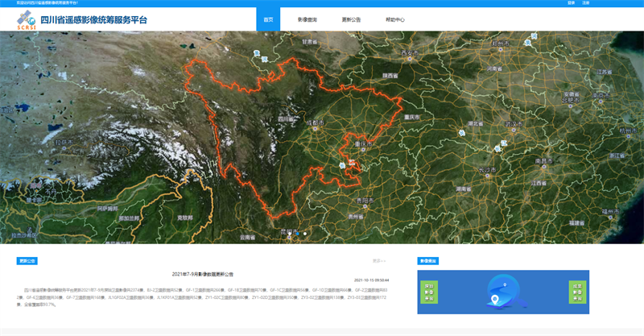Viewport: 644px width, 336px height.
Task: Click the 更新公告 section label
Action: (x=27, y=261)
